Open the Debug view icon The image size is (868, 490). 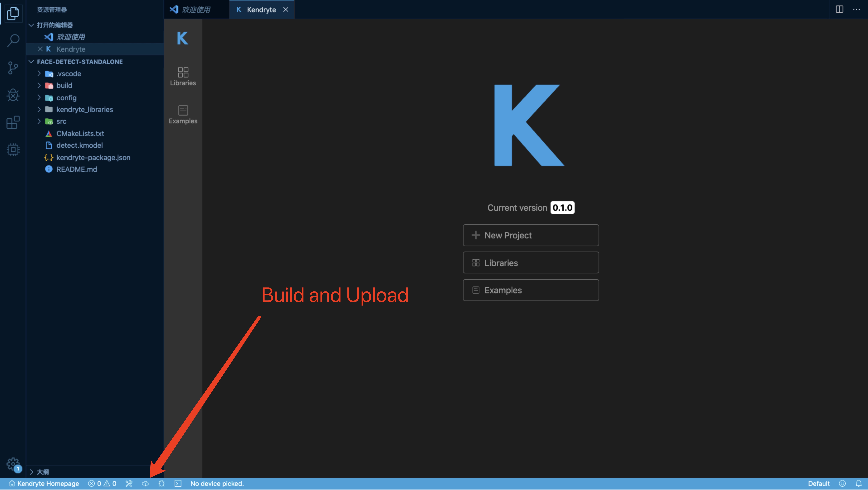pos(13,95)
